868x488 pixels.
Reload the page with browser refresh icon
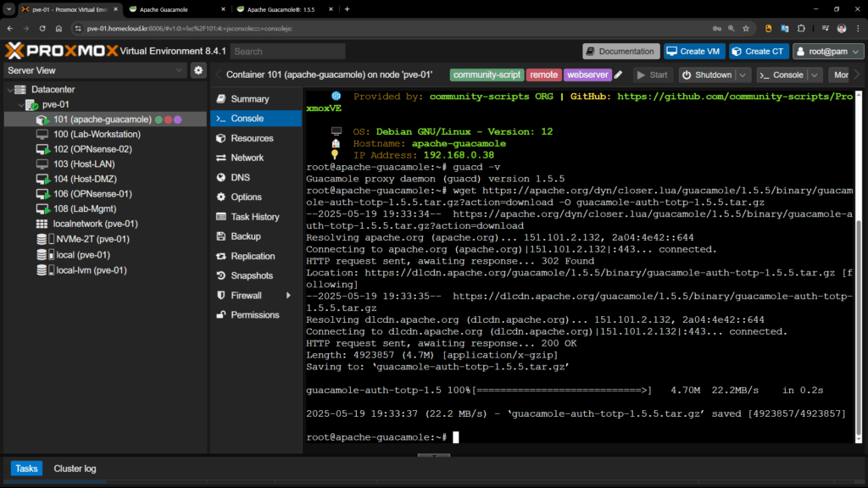[42, 28]
